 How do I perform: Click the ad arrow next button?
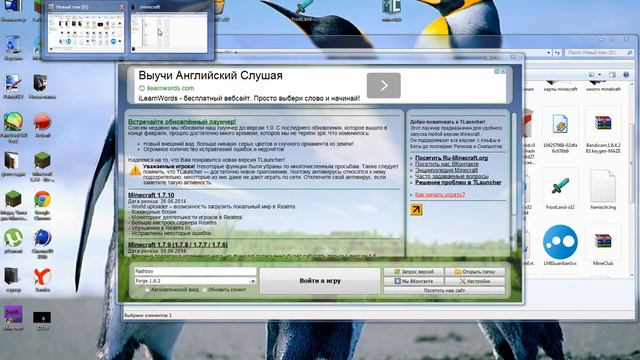pyautogui.click(x=384, y=85)
